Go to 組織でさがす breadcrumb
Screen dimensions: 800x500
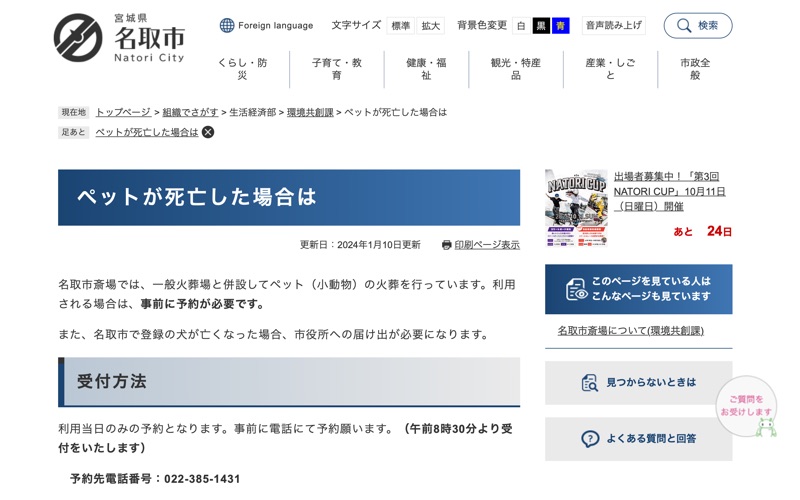pos(190,112)
